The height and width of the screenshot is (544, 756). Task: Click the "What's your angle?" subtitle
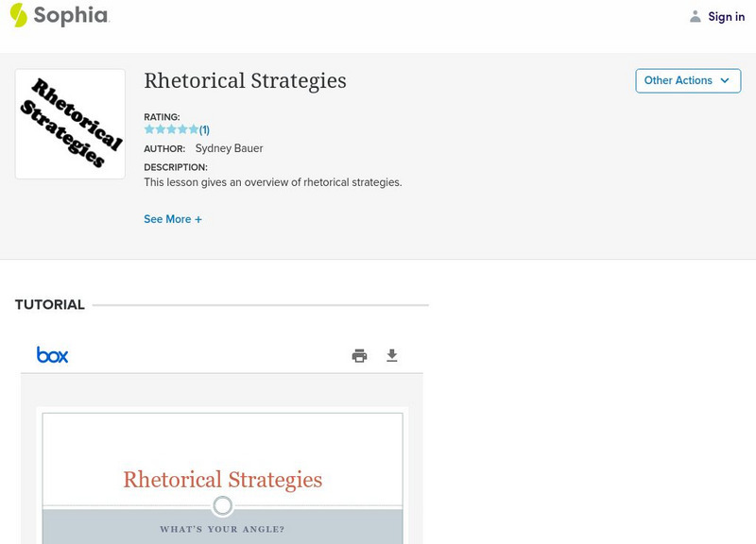[x=222, y=530]
